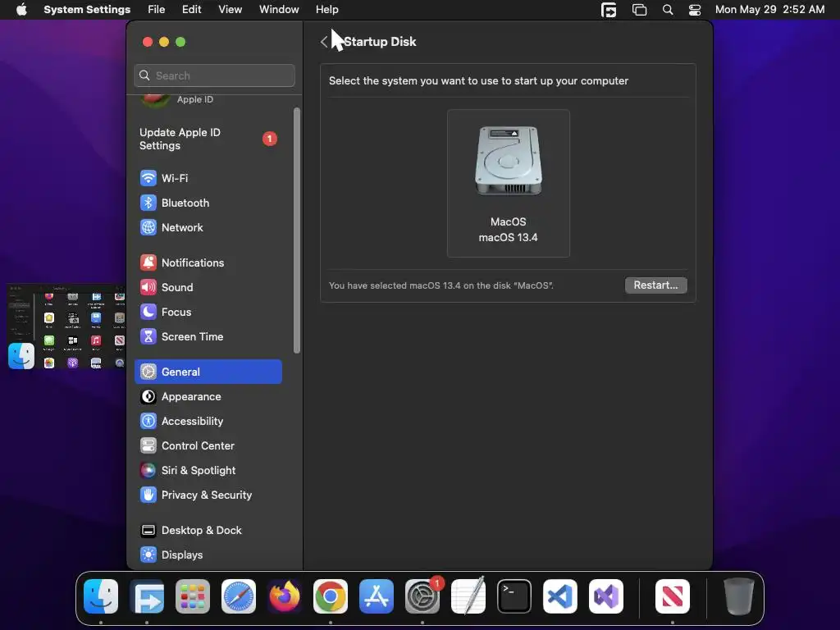Open Visual Studio Code from Dock
Viewport: 840px width, 630px height.
tap(559, 596)
